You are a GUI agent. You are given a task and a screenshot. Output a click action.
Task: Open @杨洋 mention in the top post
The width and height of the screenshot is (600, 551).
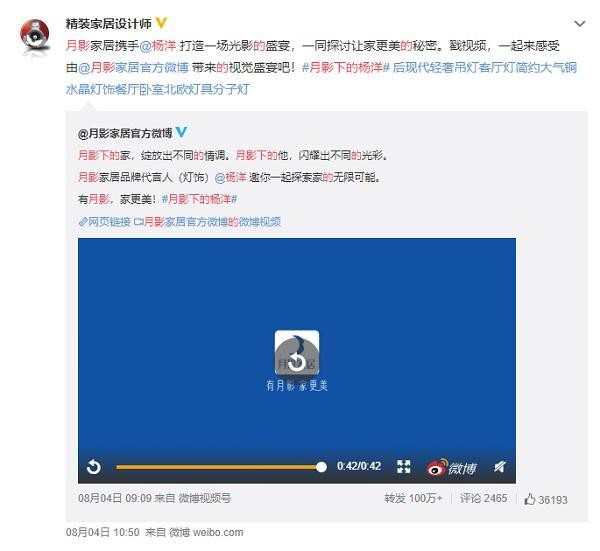[x=158, y=46]
